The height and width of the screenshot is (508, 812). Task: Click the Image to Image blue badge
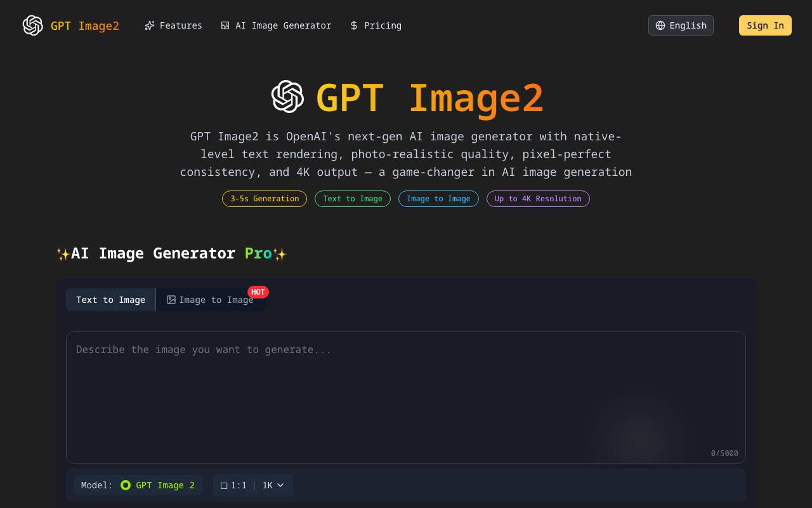[438, 199]
